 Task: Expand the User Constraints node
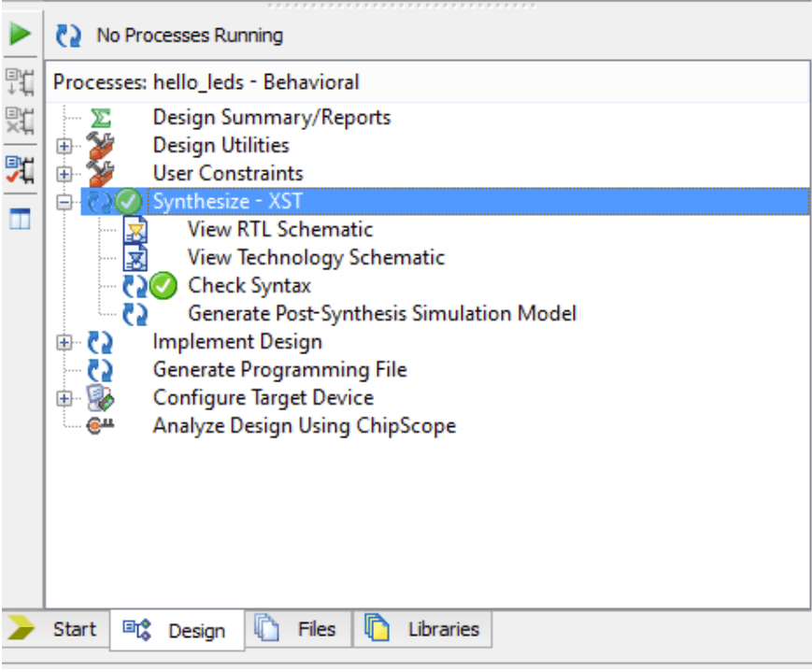click(x=64, y=174)
